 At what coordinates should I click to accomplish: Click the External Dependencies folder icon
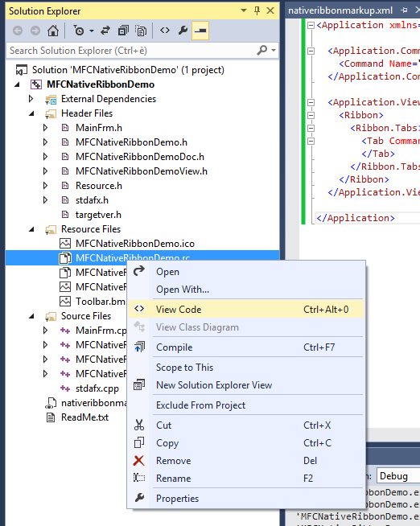51,99
